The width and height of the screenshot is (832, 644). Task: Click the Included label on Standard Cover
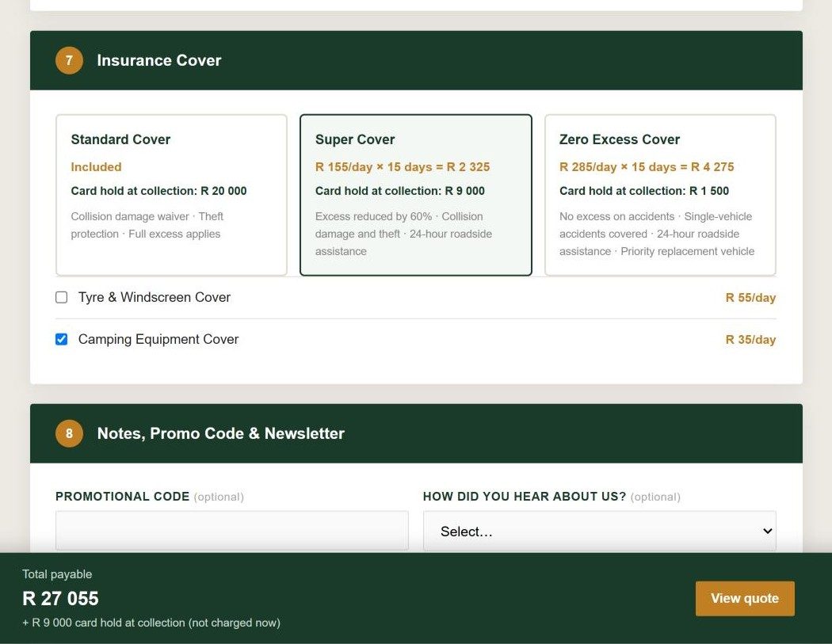96,166
